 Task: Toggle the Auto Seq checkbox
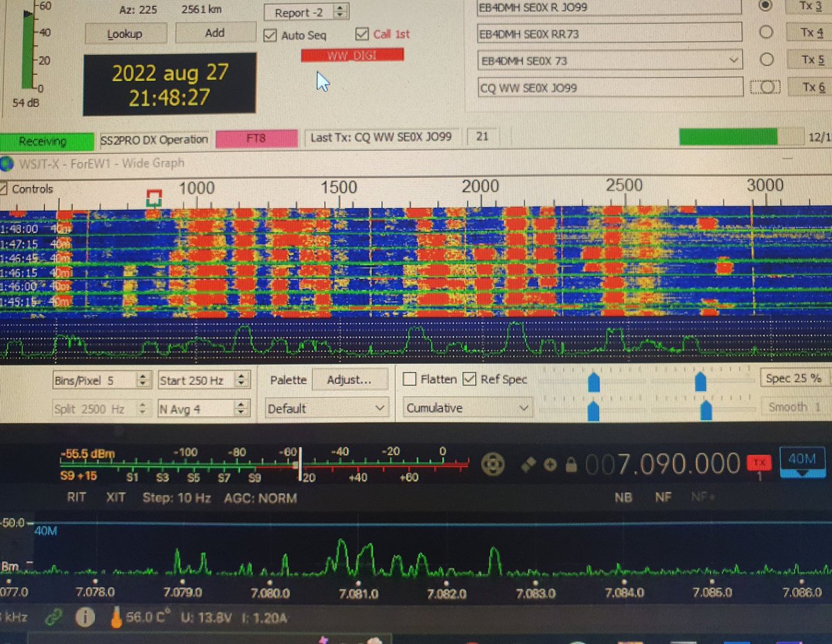[x=270, y=35]
